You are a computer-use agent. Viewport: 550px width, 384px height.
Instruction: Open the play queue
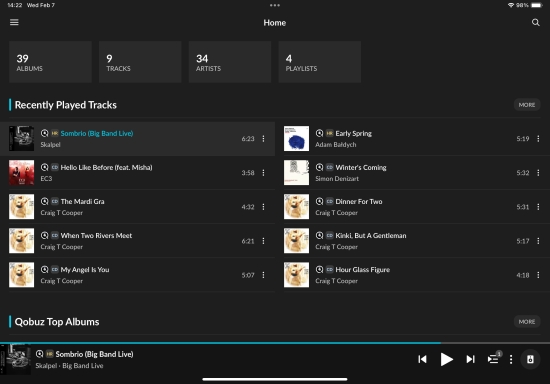click(x=494, y=358)
